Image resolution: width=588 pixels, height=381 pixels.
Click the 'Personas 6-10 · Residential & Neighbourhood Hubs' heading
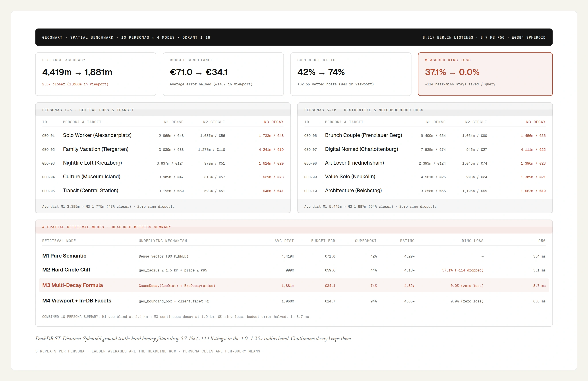(x=364, y=110)
